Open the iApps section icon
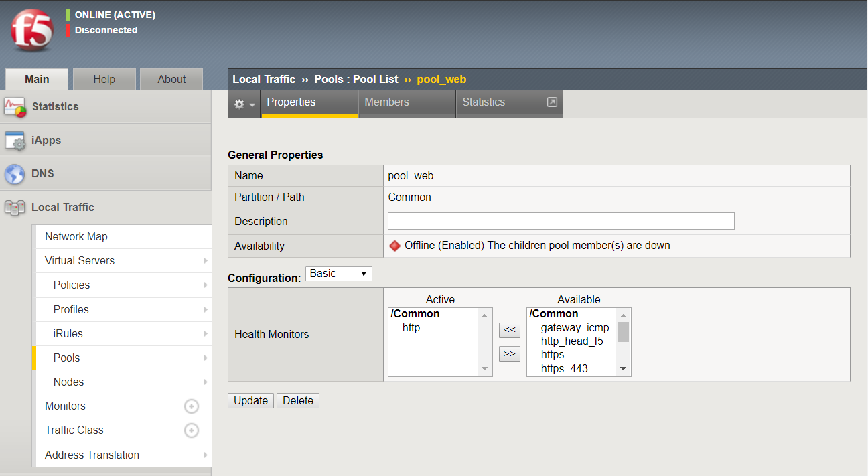The image size is (868, 476). 15,141
